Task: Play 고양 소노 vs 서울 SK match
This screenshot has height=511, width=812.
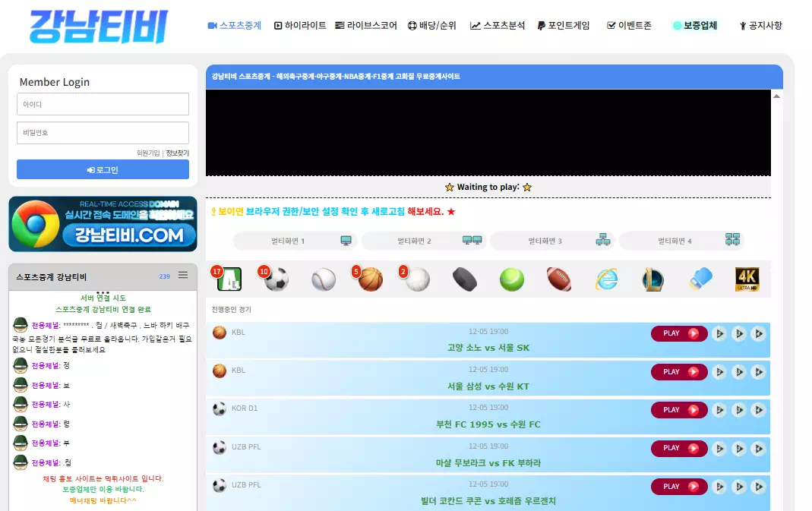Action: coord(679,333)
